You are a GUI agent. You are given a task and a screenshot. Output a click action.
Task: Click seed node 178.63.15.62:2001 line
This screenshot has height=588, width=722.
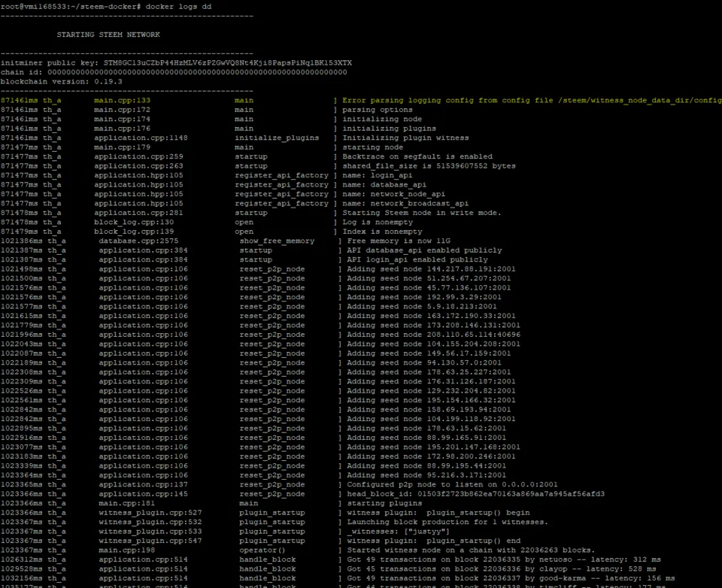tap(426, 429)
